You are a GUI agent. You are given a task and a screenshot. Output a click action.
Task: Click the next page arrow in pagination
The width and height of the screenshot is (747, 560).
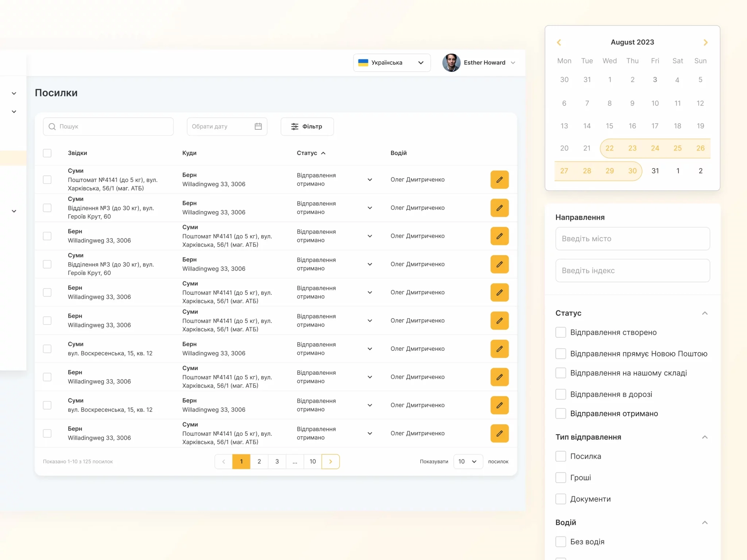click(330, 462)
